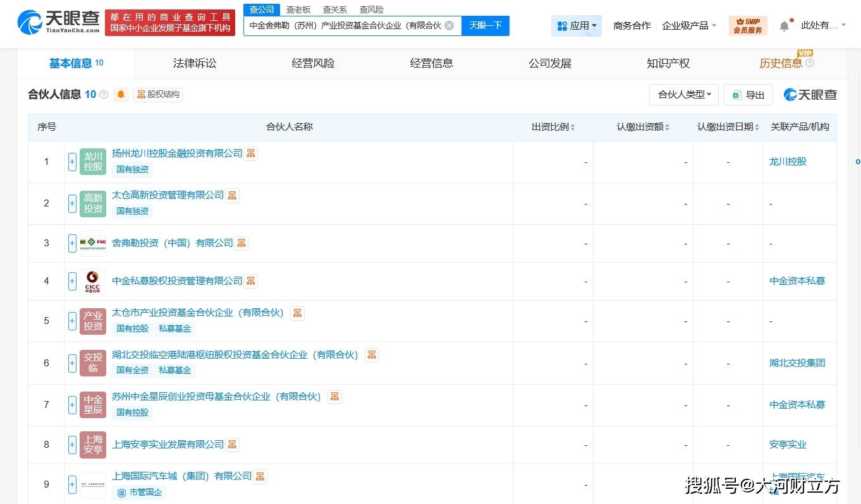Clear search box with the X icon
Image resolution: width=861 pixels, height=504 pixels.
449,25
